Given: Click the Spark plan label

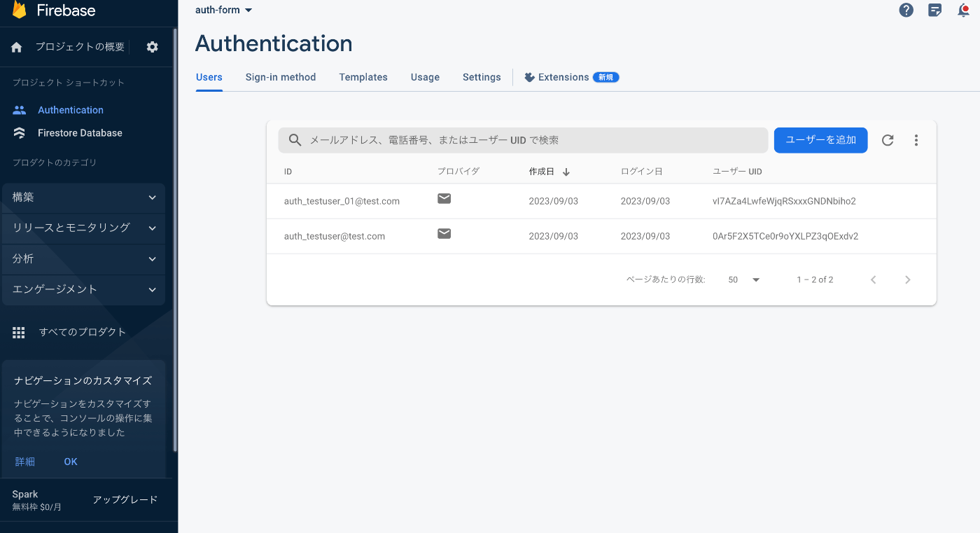Looking at the screenshot, I should 25,494.
